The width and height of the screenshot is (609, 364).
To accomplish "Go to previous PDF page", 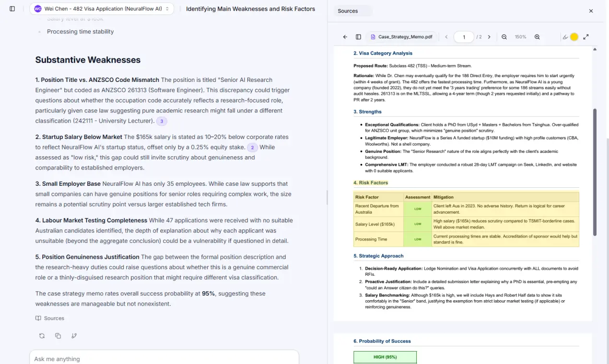I will pos(446,37).
